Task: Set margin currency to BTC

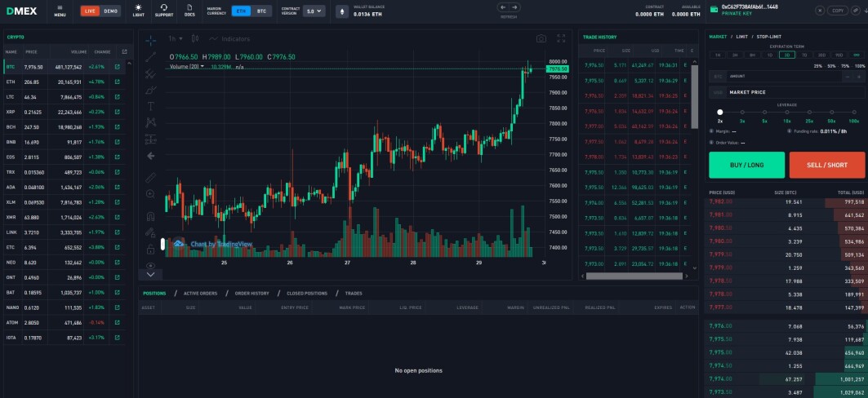Action: pyautogui.click(x=261, y=11)
